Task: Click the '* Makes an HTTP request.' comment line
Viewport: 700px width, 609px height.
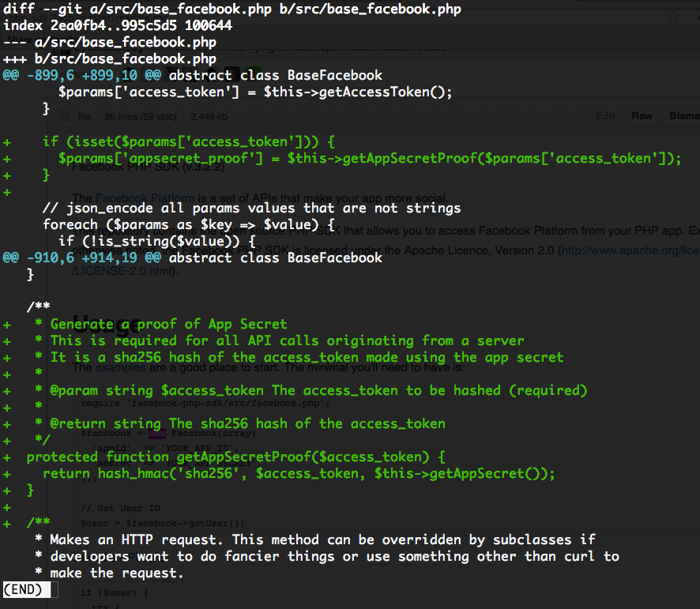Action: click(315, 539)
